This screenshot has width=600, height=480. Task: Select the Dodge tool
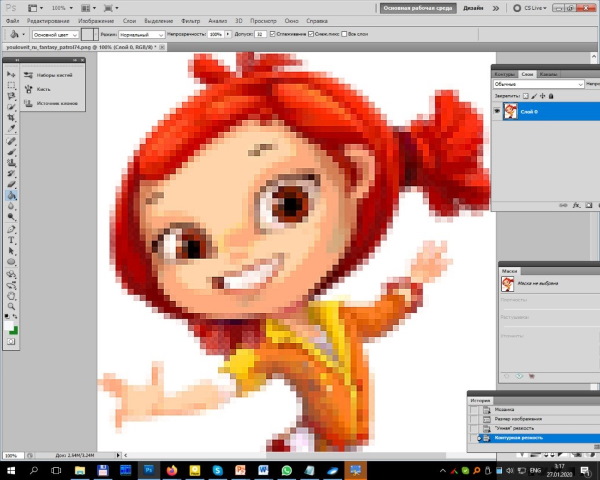pyautogui.click(x=11, y=217)
